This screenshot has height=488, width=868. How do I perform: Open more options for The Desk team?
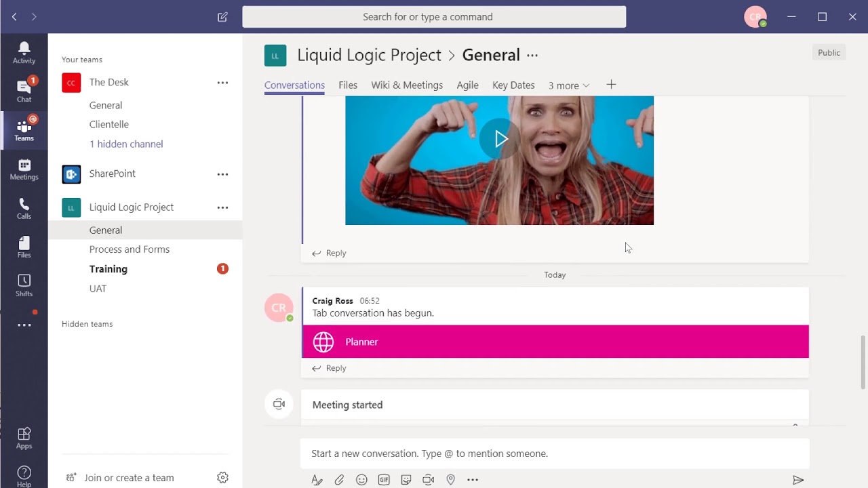tap(222, 83)
